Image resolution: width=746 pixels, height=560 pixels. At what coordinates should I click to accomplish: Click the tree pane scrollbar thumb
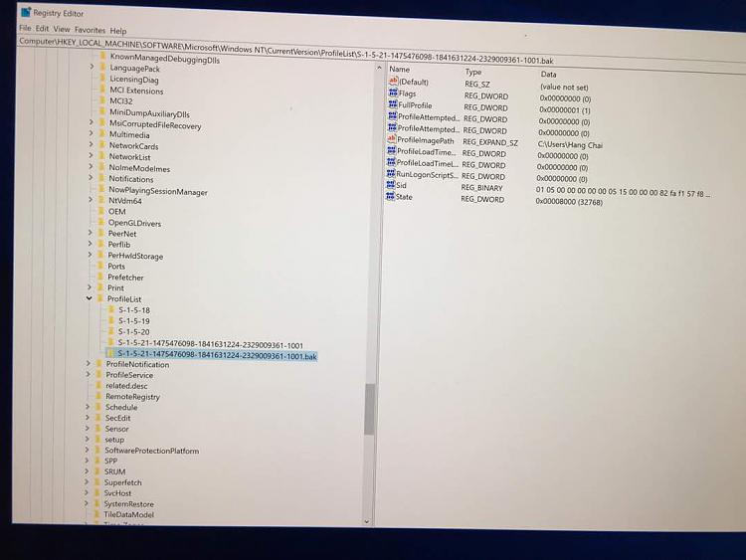point(370,409)
